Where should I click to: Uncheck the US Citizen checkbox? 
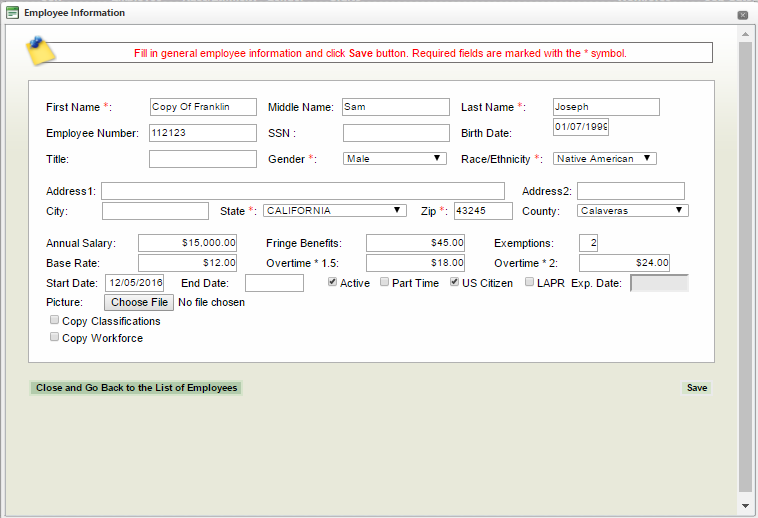point(455,283)
